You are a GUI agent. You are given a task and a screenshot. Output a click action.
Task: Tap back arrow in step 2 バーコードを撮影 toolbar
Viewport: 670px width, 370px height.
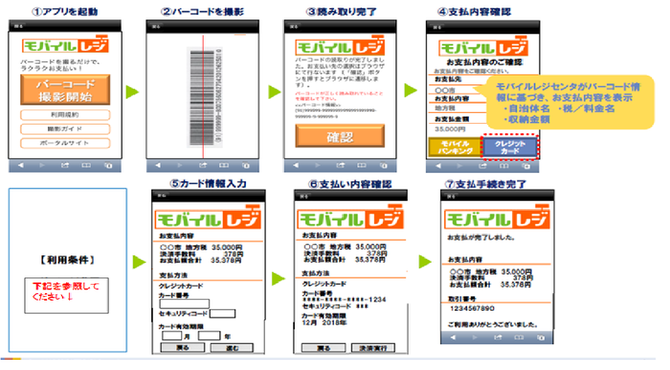pyautogui.click(x=158, y=165)
